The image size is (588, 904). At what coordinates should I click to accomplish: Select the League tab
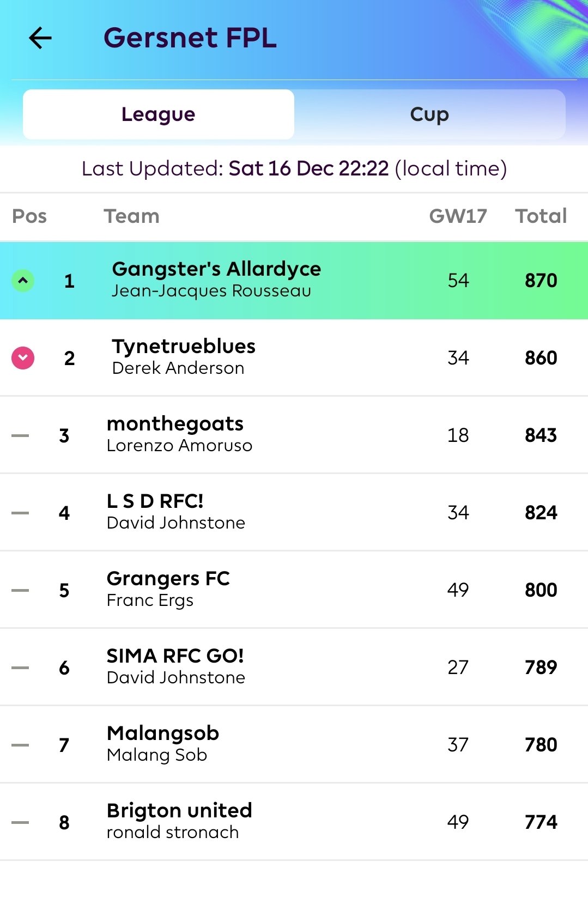159,114
